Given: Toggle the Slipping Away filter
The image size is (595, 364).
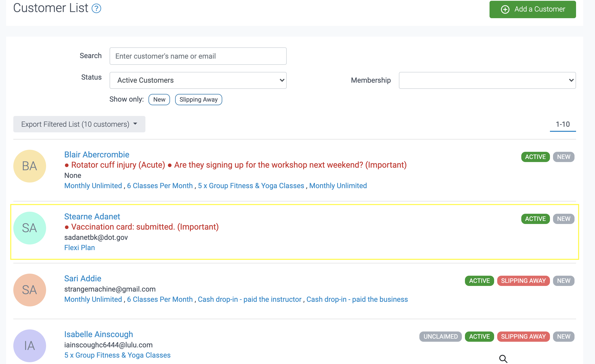Looking at the screenshot, I should tap(198, 100).
